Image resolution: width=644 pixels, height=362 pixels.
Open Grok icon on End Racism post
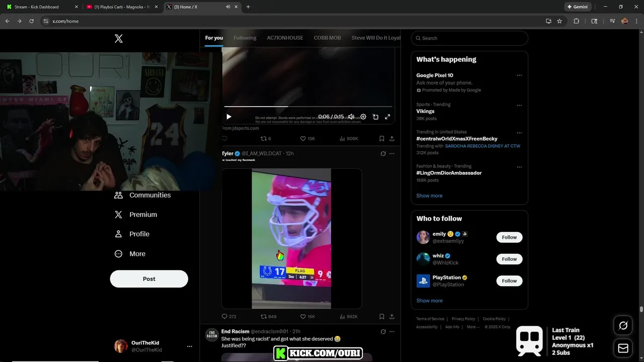pos(383,332)
